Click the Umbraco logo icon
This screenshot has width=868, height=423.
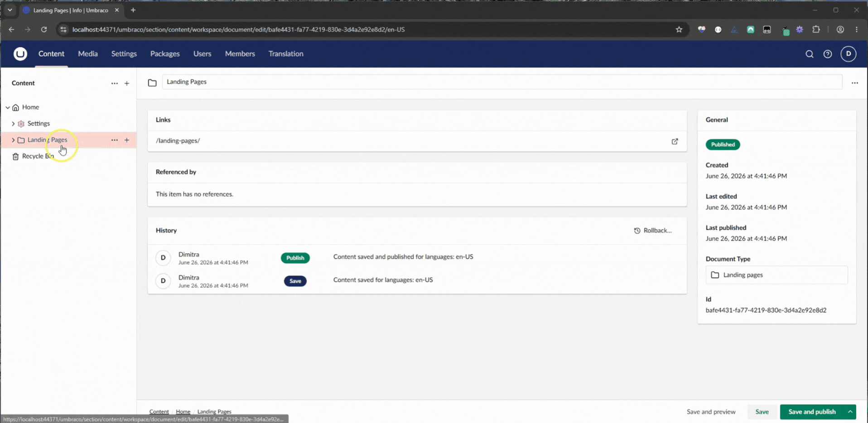(x=20, y=54)
